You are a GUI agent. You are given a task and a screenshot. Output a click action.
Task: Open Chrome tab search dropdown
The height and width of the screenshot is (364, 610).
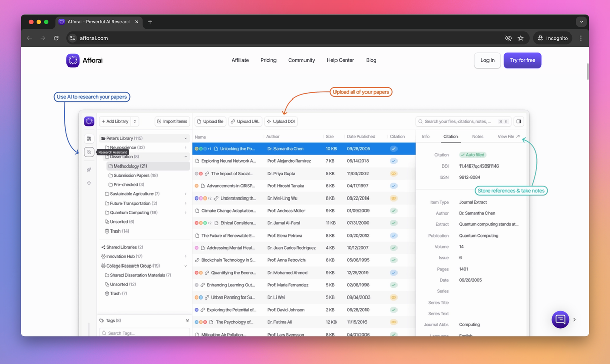[x=581, y=22]
